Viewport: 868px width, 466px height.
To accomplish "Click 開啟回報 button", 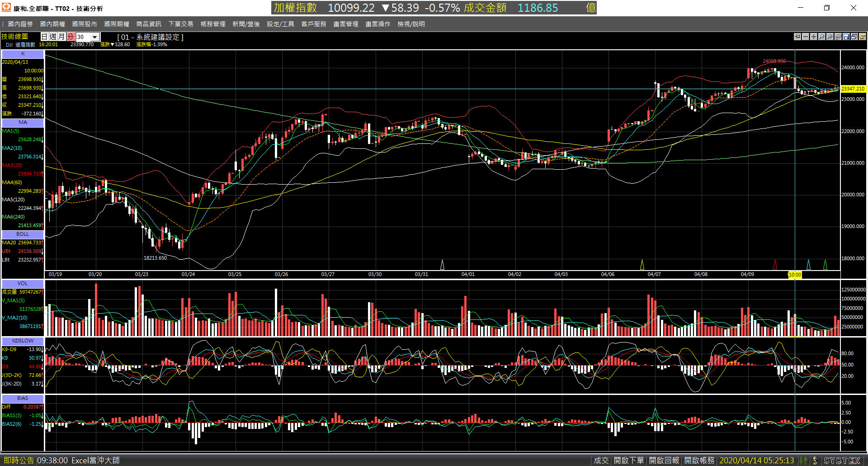I will click(x=664, y=461).
